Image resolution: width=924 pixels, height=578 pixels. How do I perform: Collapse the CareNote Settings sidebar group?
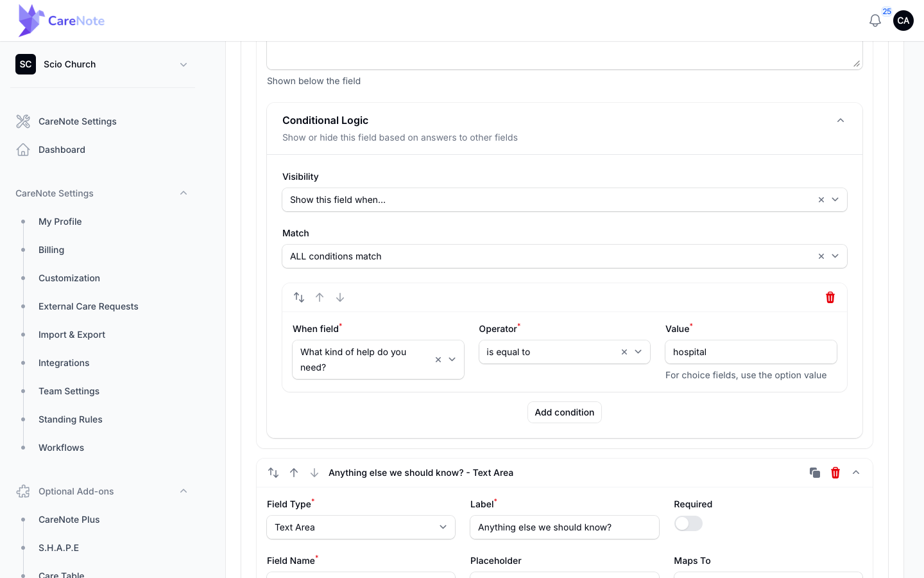click(x=184, y=193)
